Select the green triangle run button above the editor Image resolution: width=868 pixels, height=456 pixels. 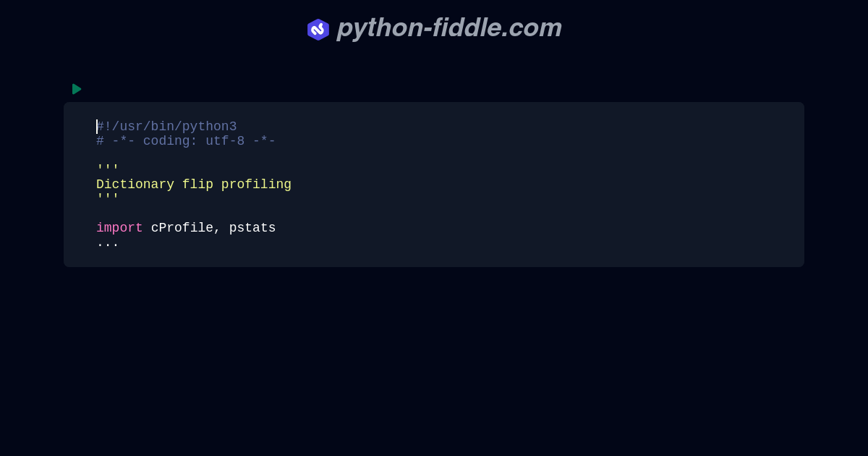pos(77,89)
